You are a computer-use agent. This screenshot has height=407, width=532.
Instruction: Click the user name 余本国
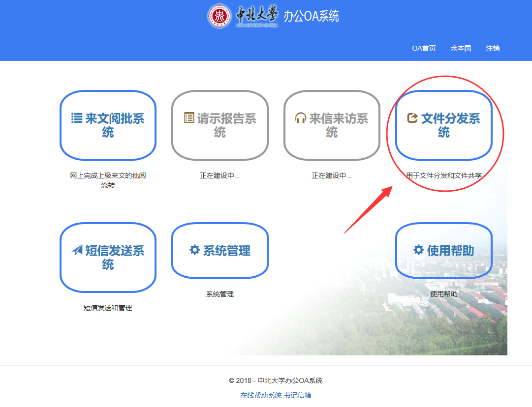coord(461,48)
